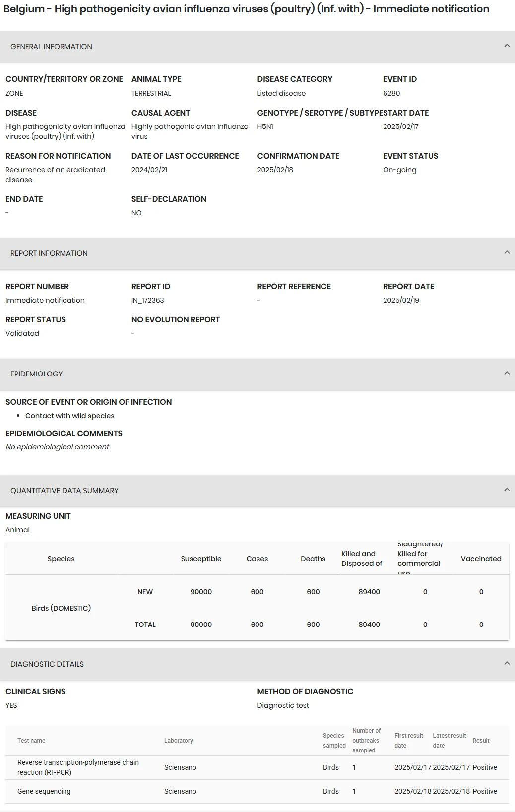This screenshot has width=515, height=812.
Task: Select the Gene sequencing test row
Action: click(x=257, y=791)
